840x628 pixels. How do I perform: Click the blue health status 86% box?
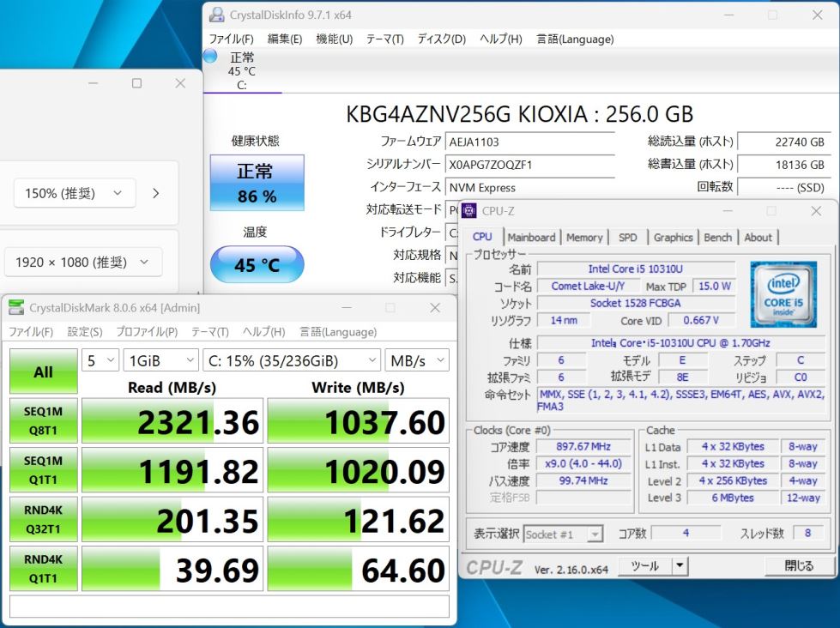click(257, 183)
